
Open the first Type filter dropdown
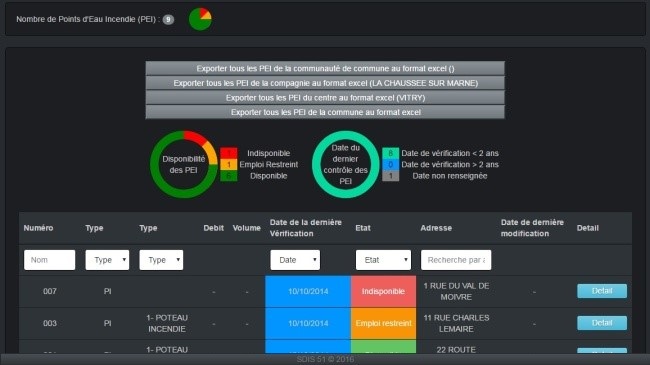pyautogui.click(x=107, y=260)
